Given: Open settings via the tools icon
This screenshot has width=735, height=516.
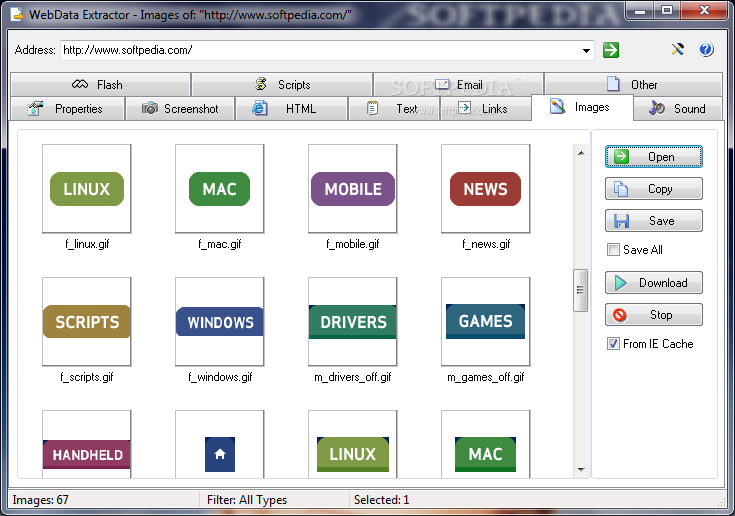Looking at the screenshot, I should (677, 49).
